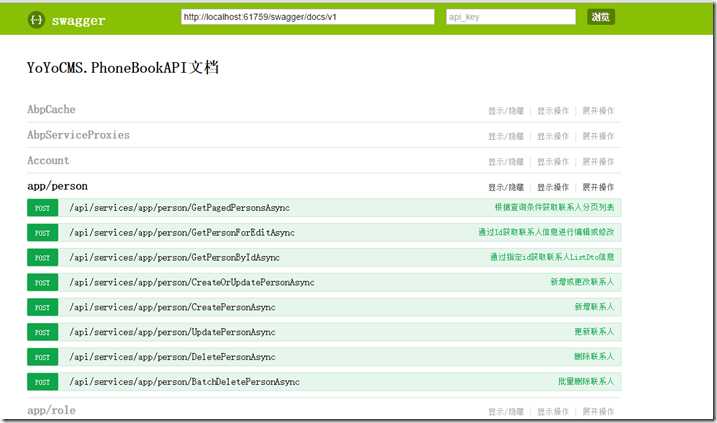The image size is (717, 423).
Task: Click the swagger logo icon
Action: tap(36, 20)
